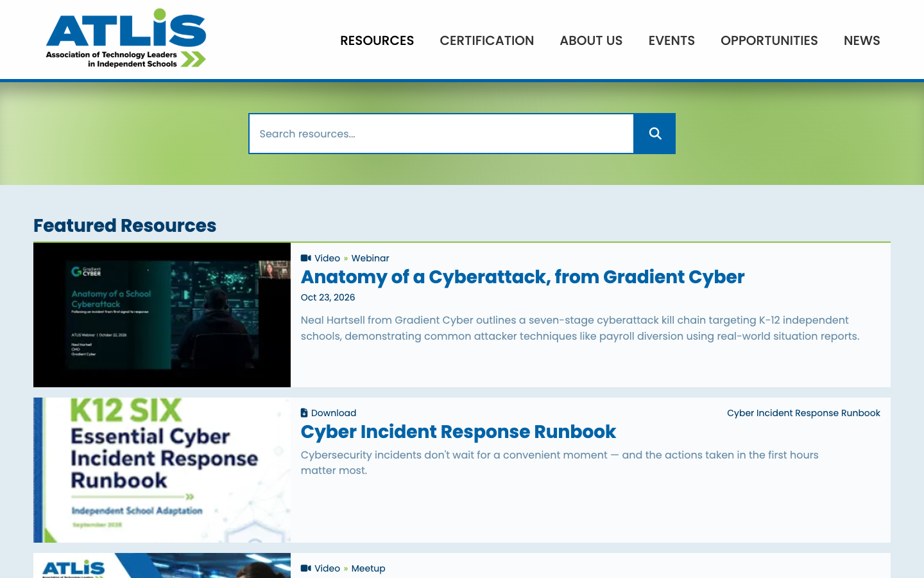Open the ATLIS meetup thumbnail
Screen dimensions: 924x578
coord(162,565)
